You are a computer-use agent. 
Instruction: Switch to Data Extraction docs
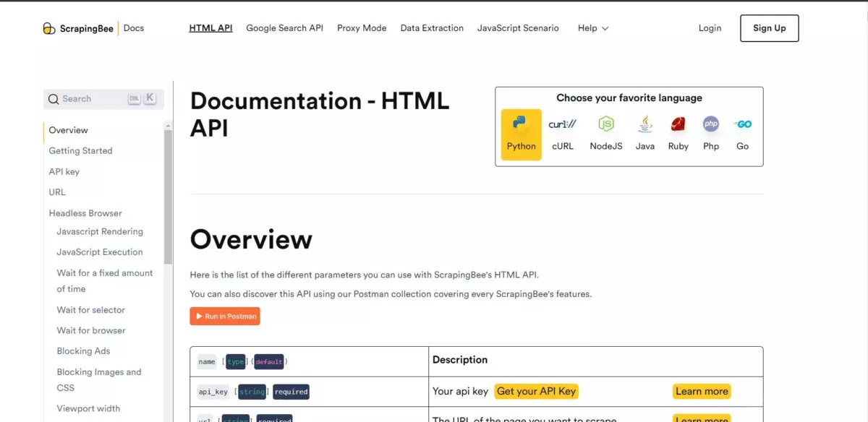tap(432, 28)
